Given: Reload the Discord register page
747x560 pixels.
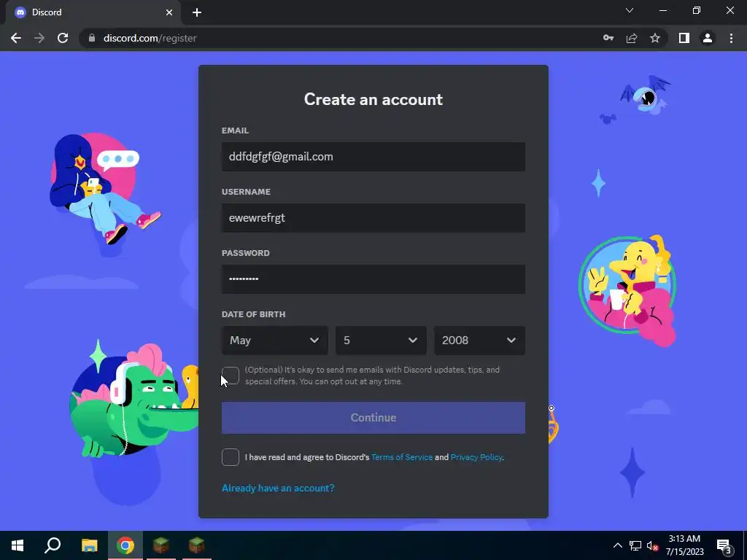Looking at the screenshot, I should [63, 38].
